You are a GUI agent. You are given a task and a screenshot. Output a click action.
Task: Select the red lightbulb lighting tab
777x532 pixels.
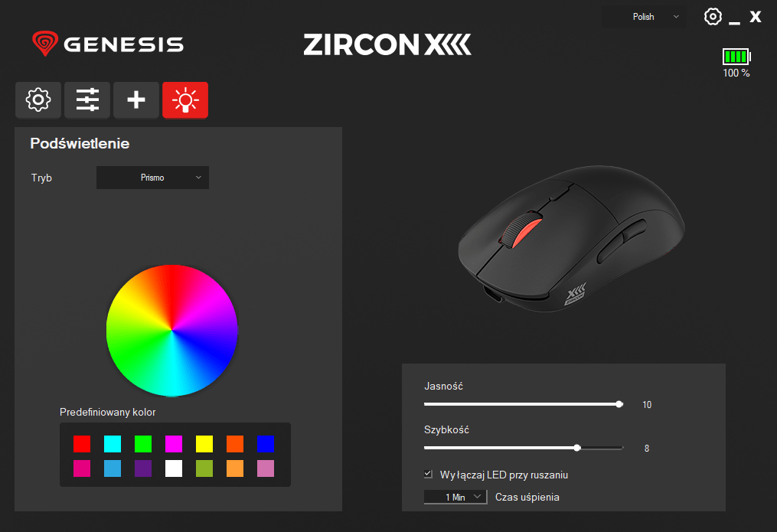coord(185,100)
